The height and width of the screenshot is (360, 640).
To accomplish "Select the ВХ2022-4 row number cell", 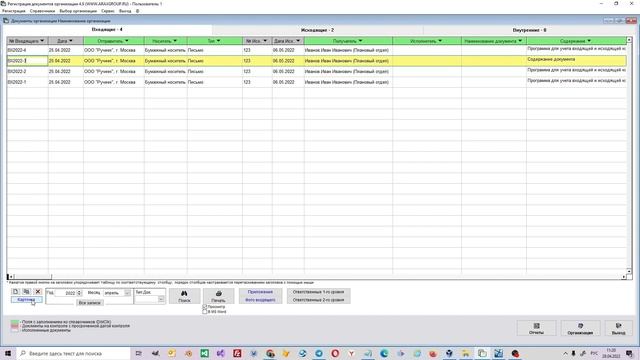I will click(27, 50).
